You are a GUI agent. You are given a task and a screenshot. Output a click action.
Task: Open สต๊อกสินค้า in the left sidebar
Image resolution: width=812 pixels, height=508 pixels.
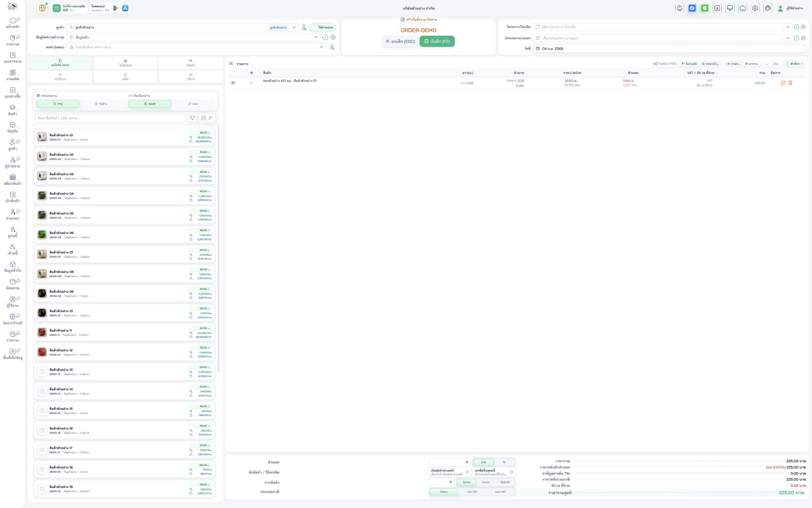12,180
